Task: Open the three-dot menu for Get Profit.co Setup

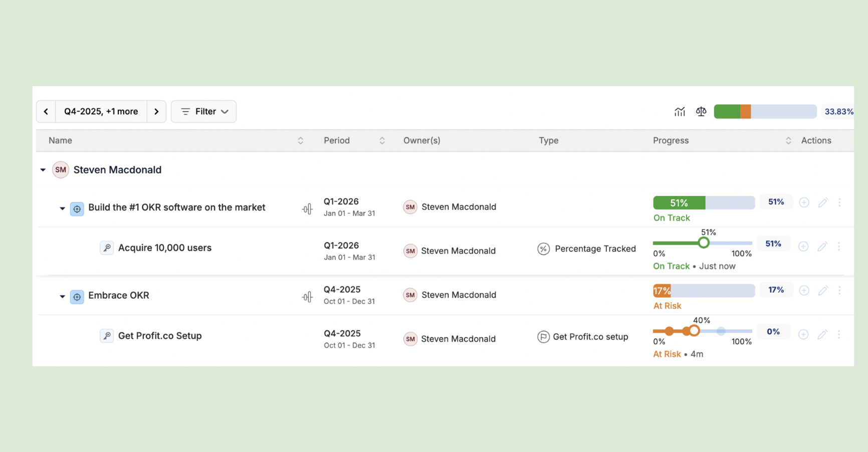Action: 840,334
